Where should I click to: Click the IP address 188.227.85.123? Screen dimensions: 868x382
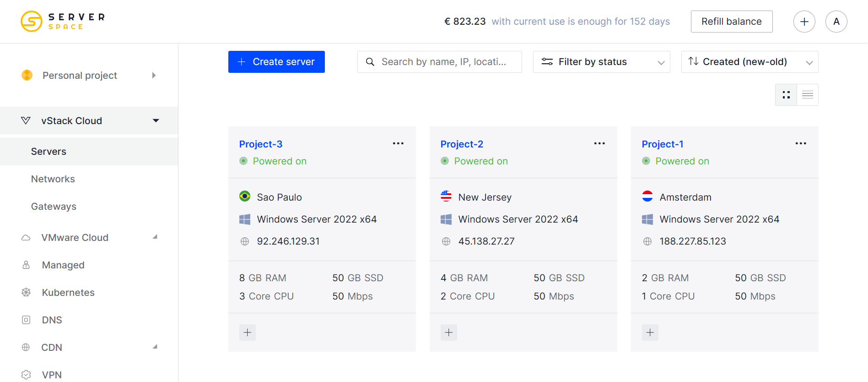tap(693, 241)
